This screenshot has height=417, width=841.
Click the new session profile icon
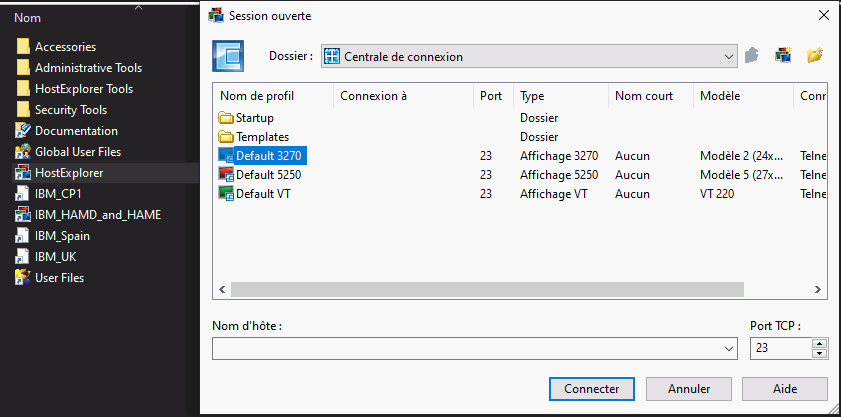tap(784, 56)
